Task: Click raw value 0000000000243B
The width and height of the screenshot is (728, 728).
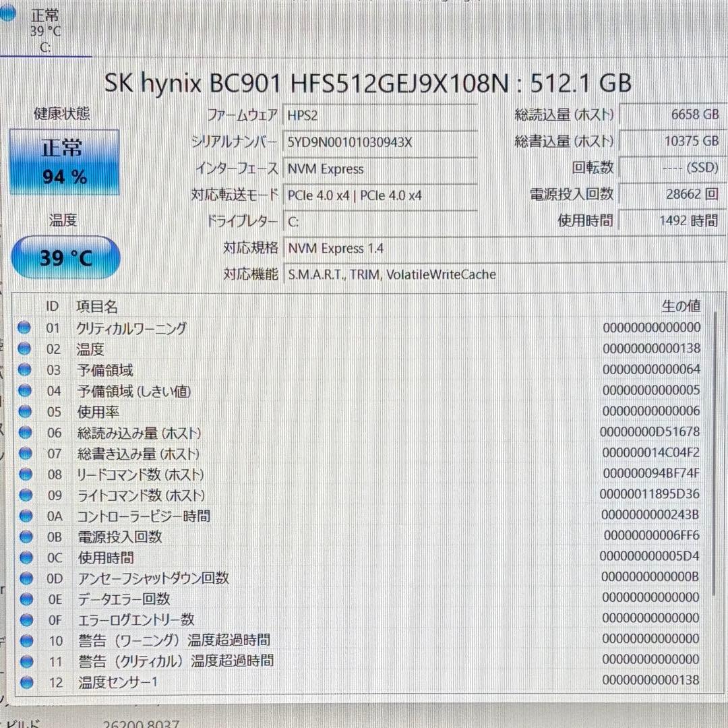Action: 650,514
